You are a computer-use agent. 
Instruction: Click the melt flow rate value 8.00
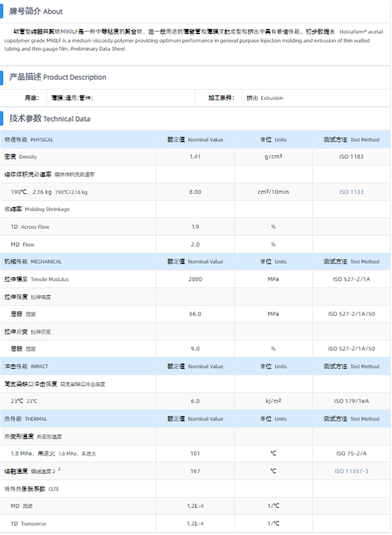pyautogui.click(x=195, y=192)
